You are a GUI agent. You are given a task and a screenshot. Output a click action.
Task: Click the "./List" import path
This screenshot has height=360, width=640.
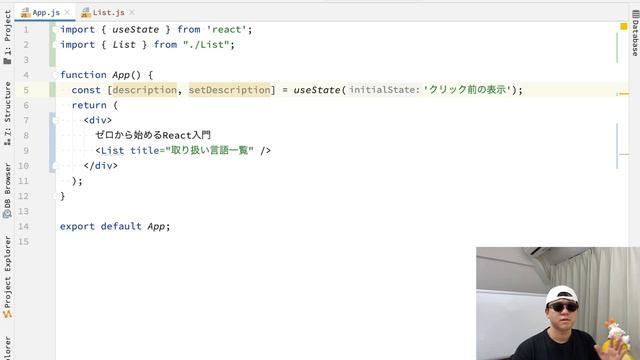206,45
